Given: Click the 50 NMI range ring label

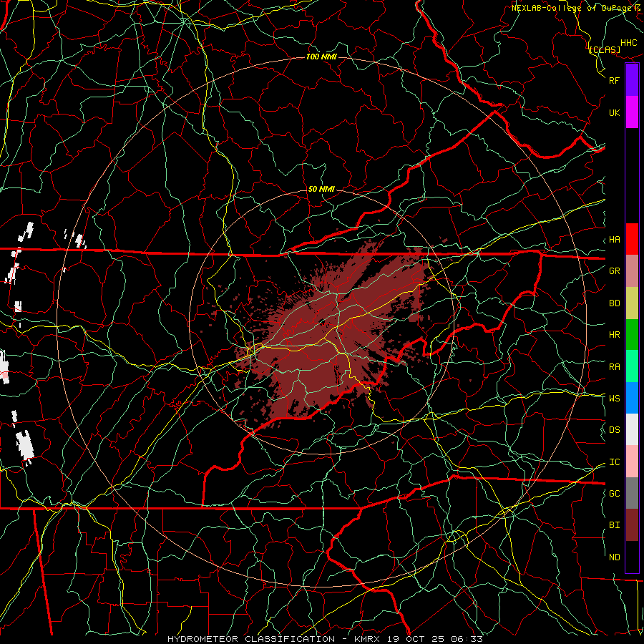Looking at the screenshot, I should (x=321, y=190).
